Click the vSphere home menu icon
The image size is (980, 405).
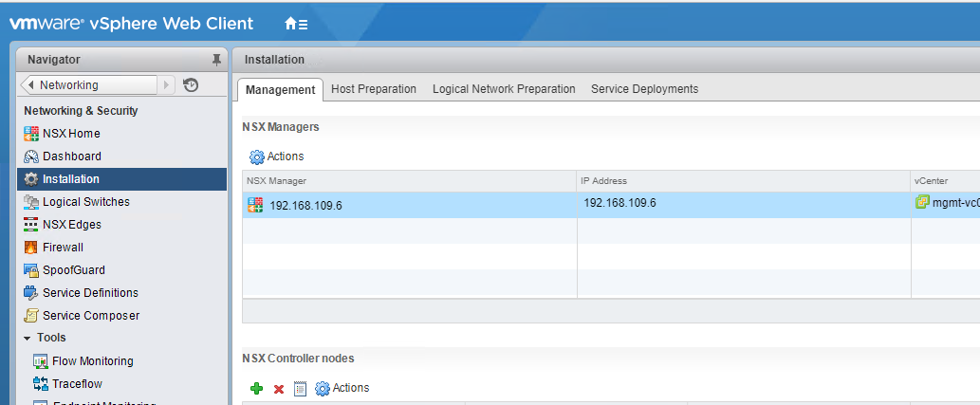coord(295,24)
